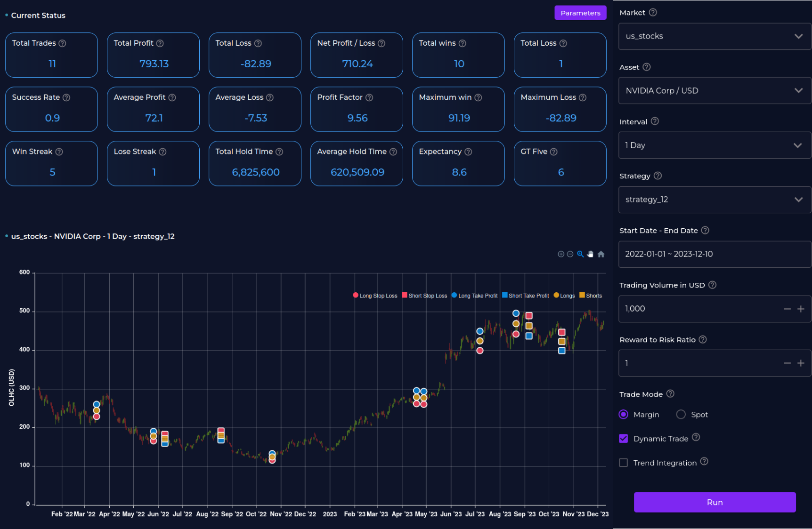Open the Strategy dropdown showing strategy_12
Viewport: 812px width, 529px height.
coord(715,200)
